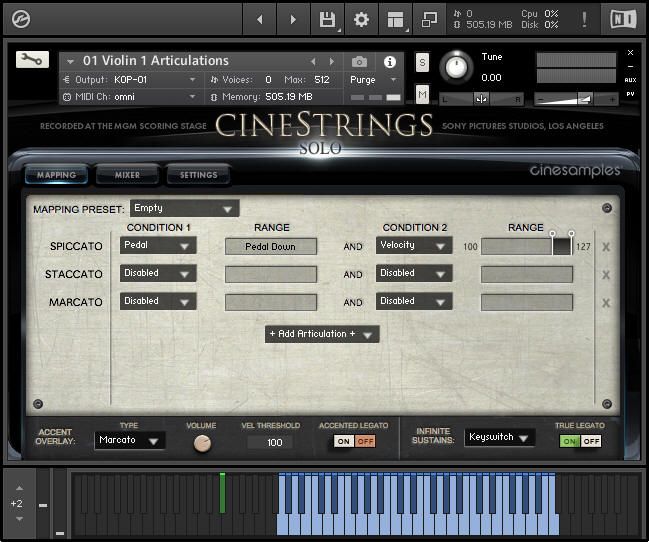This screenshot has height=542, width=649.
Task: Click the Vel Threshold value 100
Action: point(274,442)
